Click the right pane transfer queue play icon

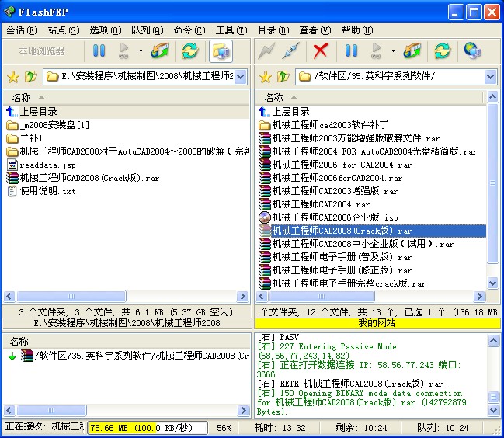click(x=376, y=50)
